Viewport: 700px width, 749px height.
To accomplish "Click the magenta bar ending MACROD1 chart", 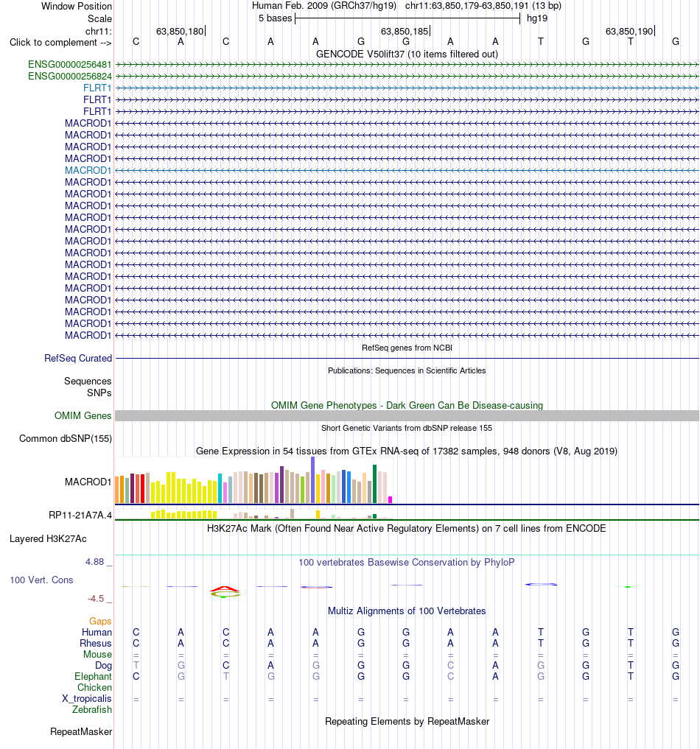I will [x=391, y=499].
